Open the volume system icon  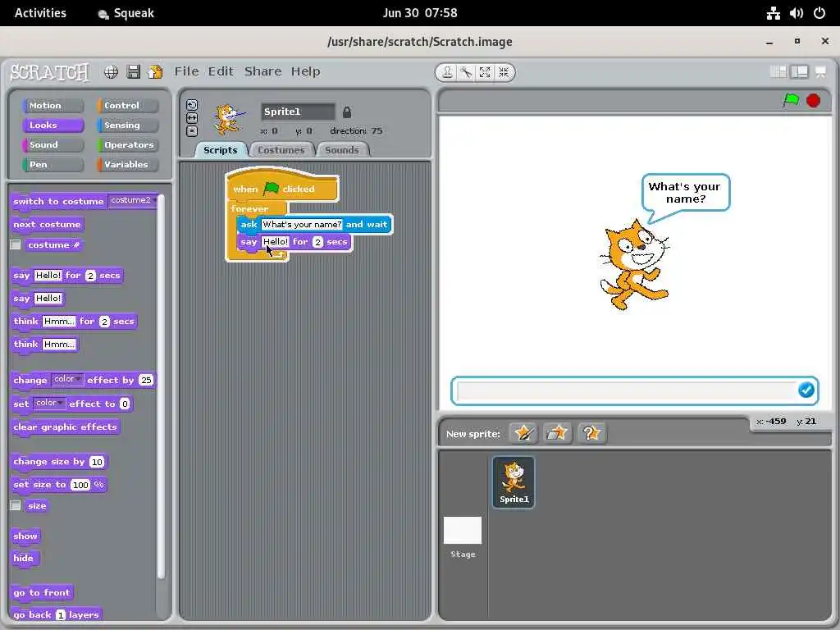tap(796, 13)
